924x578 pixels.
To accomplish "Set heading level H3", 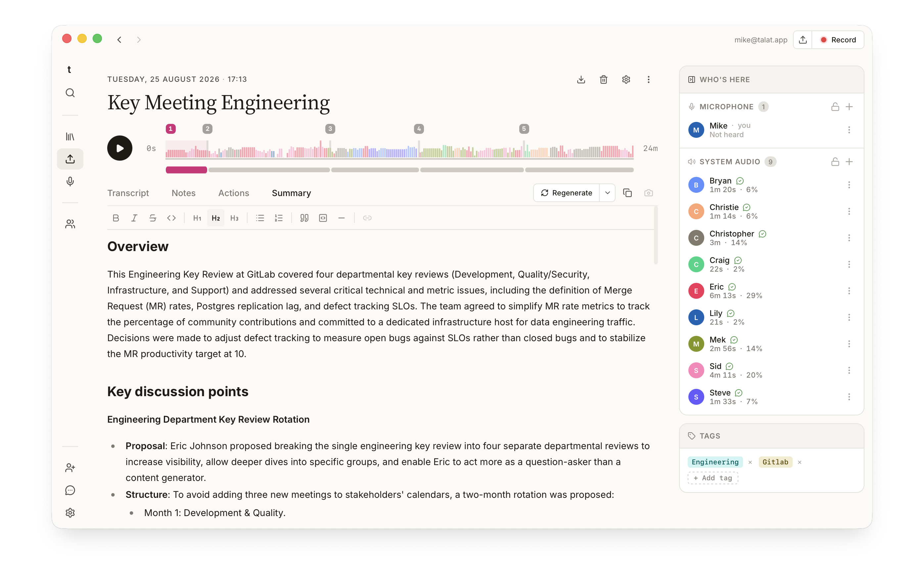I will coord(234,218).
